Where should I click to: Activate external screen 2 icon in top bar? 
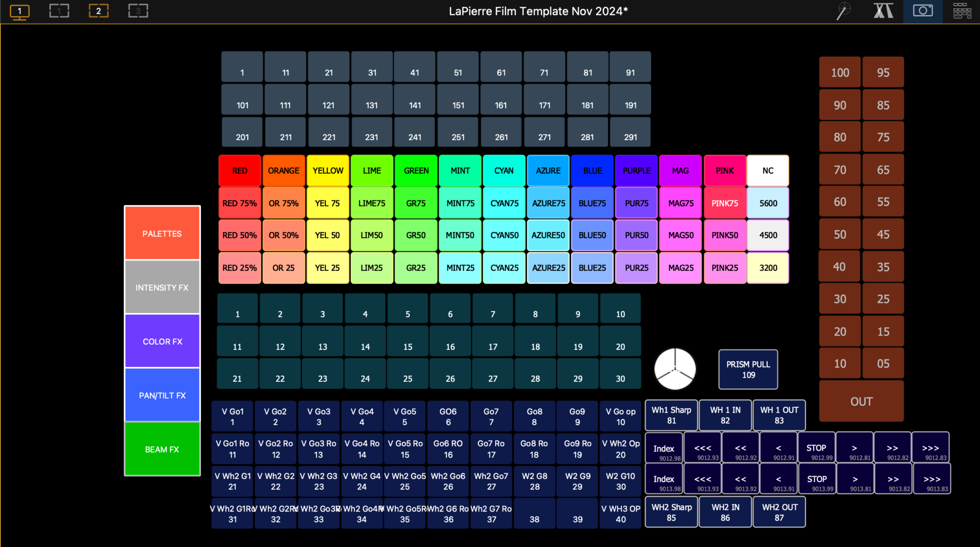[98, 11]
